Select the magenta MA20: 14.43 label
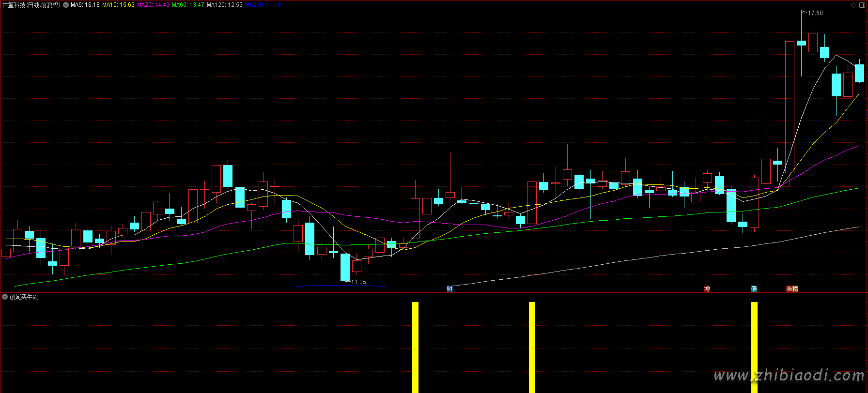 [x=153, y=5]
